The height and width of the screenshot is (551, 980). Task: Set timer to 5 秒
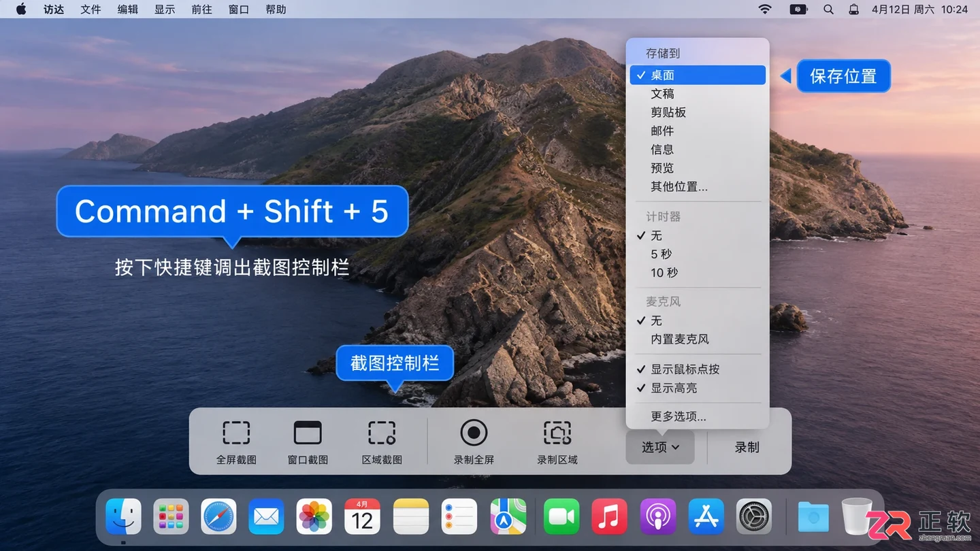tap(698, 254)
